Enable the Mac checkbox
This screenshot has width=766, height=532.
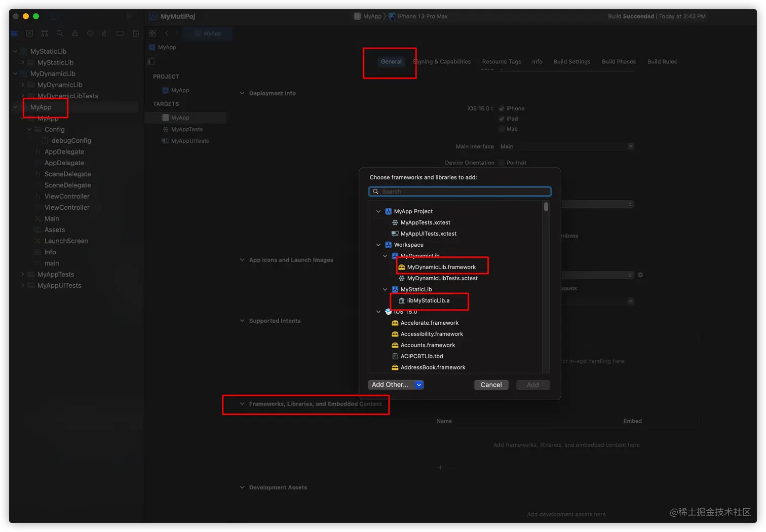tap(502, 129)
